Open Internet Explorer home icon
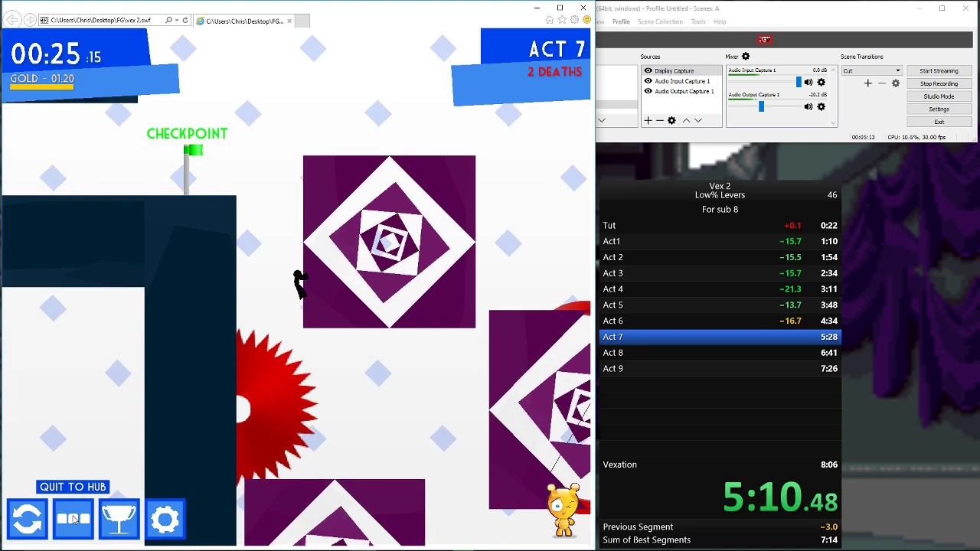 [550, 20]
